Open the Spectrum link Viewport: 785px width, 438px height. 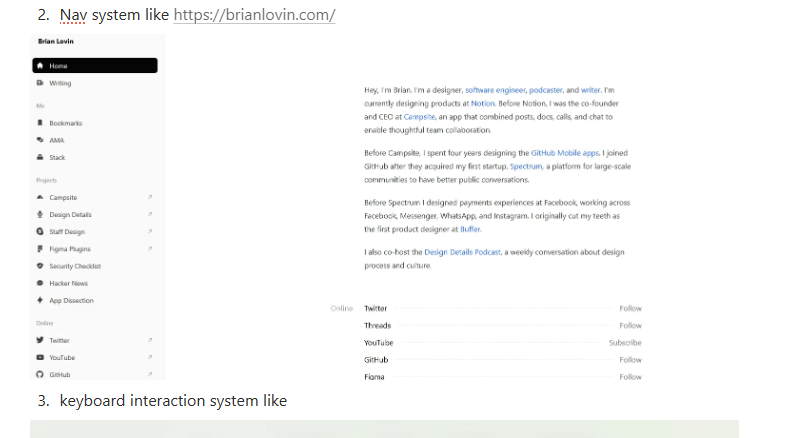tap(526, 166)
